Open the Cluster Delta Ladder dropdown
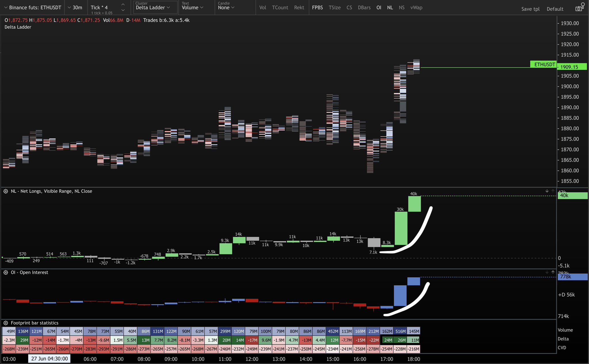 [x=155, y=7]
